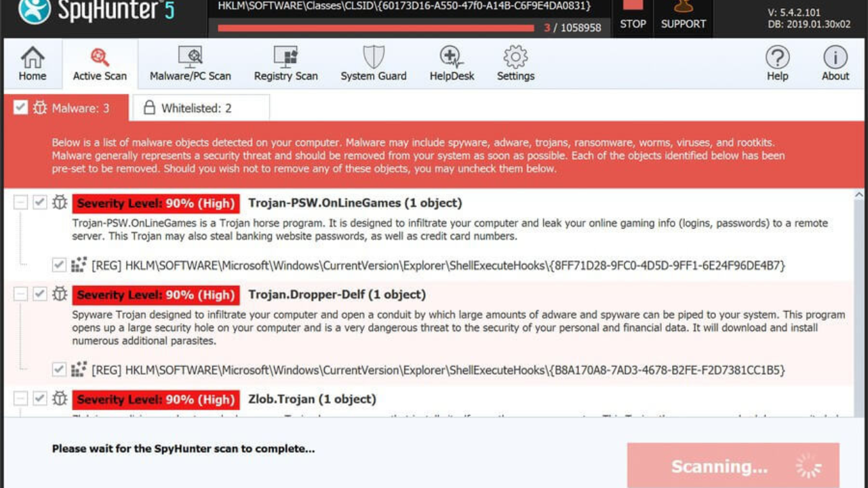Collapse the Trojan-PSW.OnLineGames tree entry

point(21,202)
